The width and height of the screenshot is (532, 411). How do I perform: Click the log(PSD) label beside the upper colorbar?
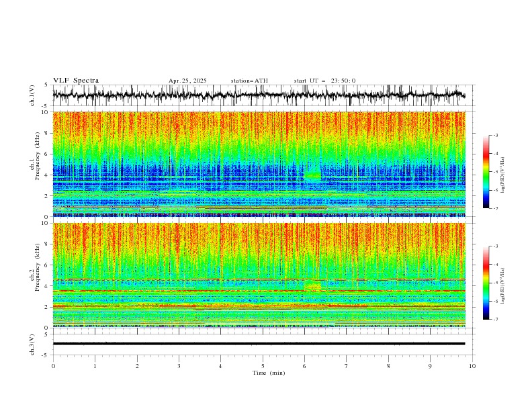[x=503, y=175]
